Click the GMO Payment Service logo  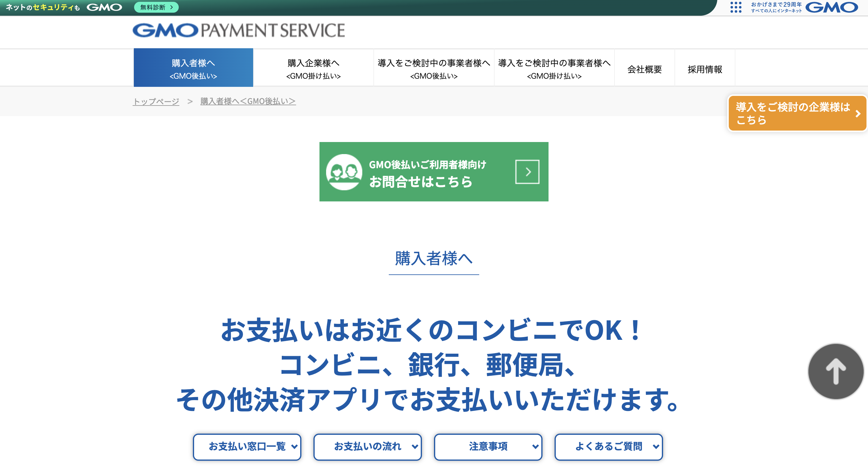click(239, 30)
